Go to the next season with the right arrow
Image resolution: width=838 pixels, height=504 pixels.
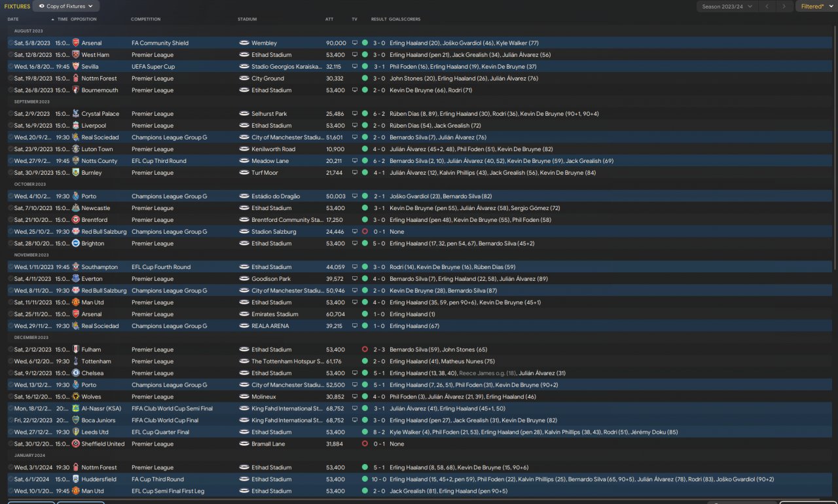[x=784, y=7]
